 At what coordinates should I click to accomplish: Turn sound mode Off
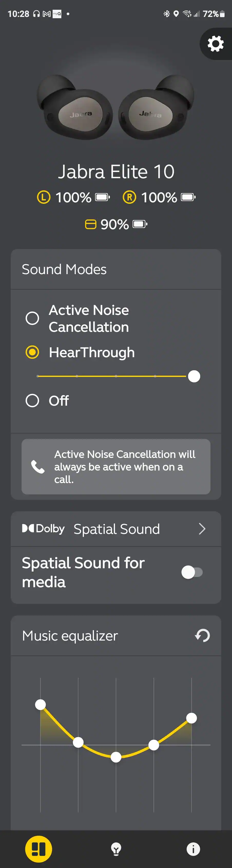point(32,401)
